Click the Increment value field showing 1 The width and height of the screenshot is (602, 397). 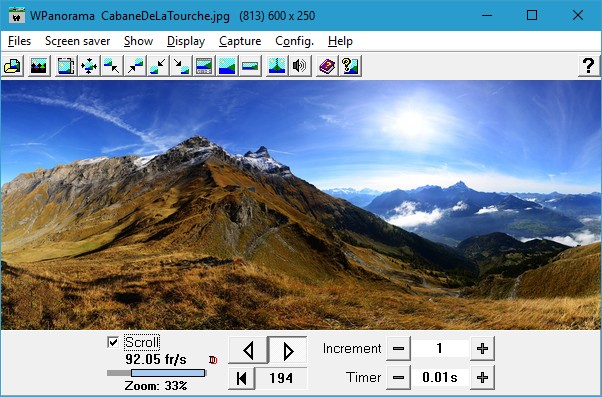[x=440, y=349]
